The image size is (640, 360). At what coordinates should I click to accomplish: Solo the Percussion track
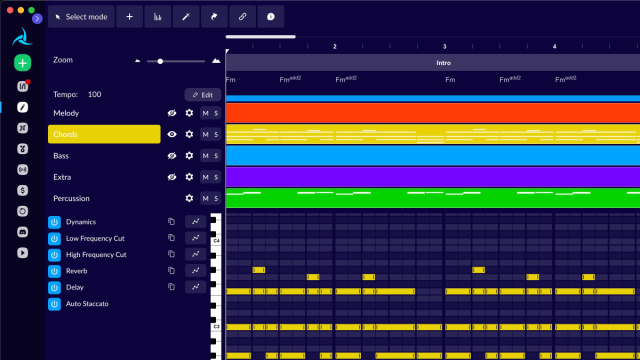point(216,198)
